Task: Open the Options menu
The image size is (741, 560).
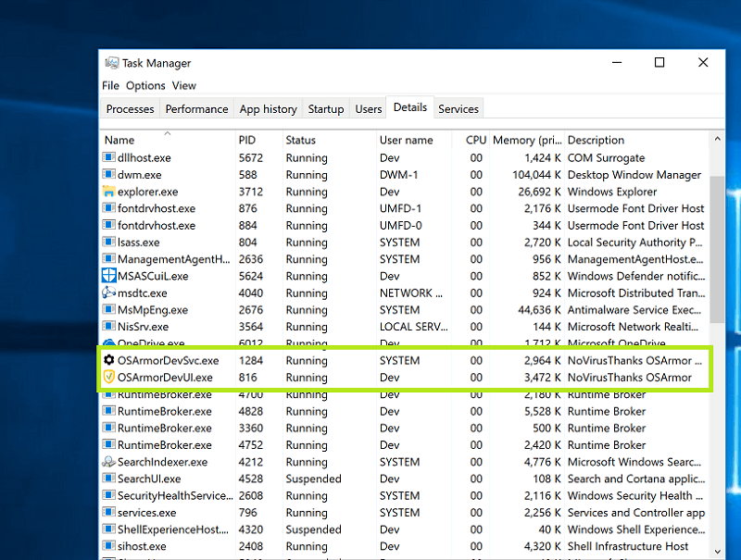Action: click(x=145, y=86)
